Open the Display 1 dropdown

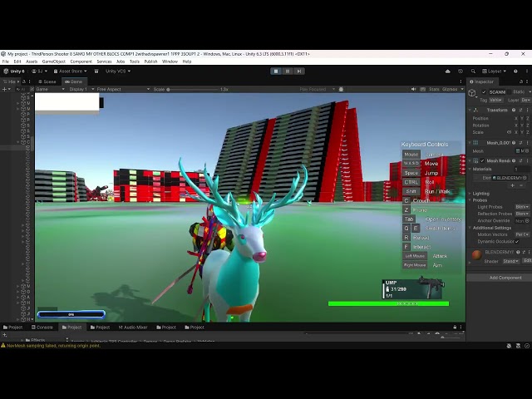pos(81,89)
